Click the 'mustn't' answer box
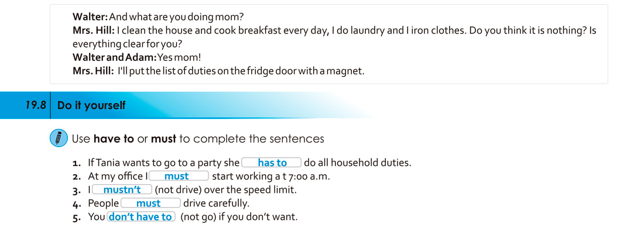This screenshot has width=644, height=234. (122, 189)
